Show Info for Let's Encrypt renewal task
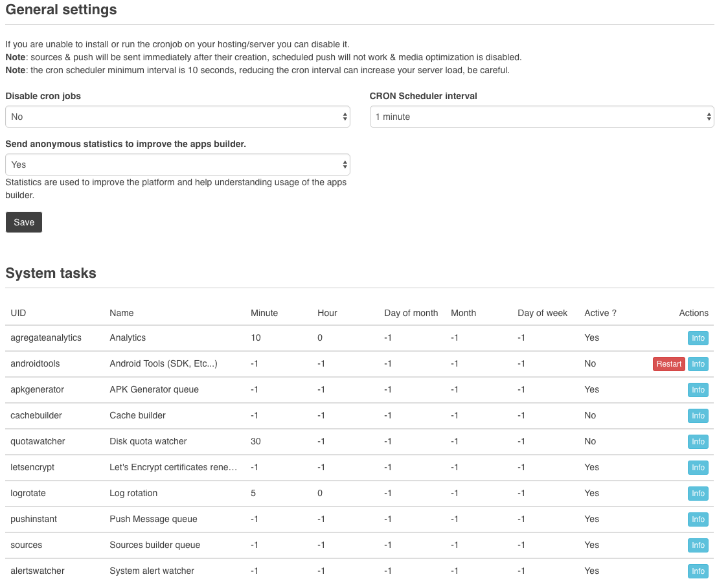728x581 pixels. [x=698, y=468]
